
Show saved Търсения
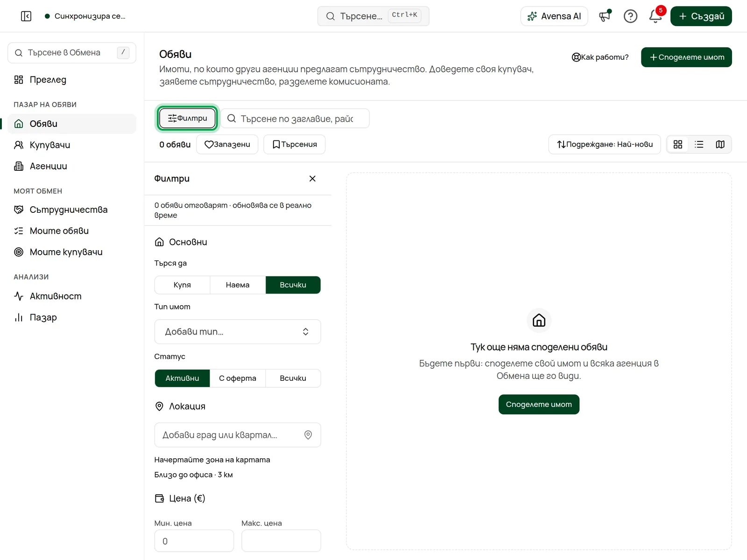point(295,145)
